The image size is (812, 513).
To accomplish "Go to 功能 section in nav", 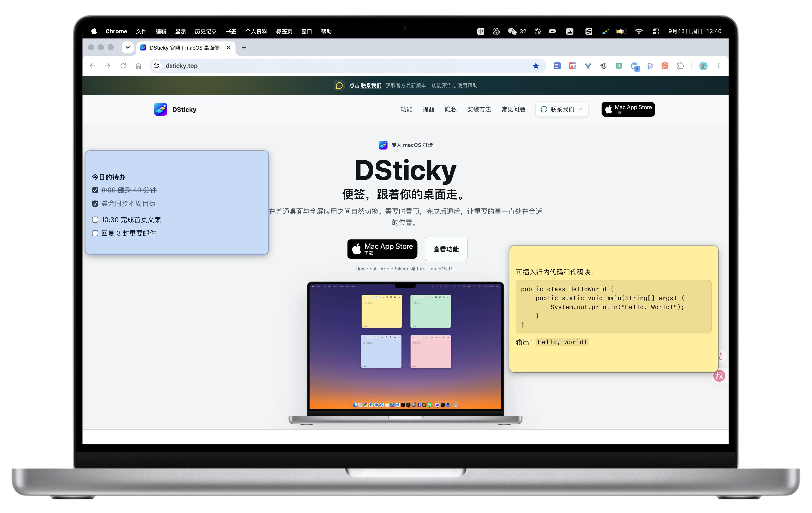I will pyautogui.click(x=406, y=109).
